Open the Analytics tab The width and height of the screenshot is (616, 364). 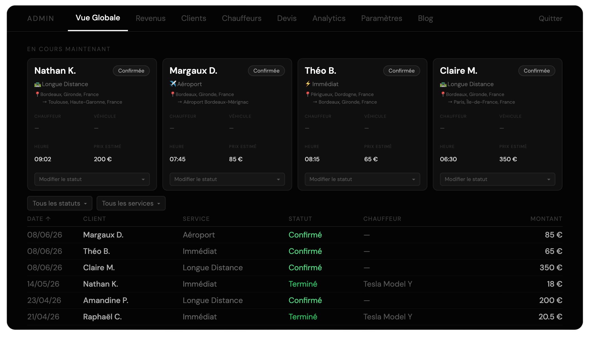(329, 18)
